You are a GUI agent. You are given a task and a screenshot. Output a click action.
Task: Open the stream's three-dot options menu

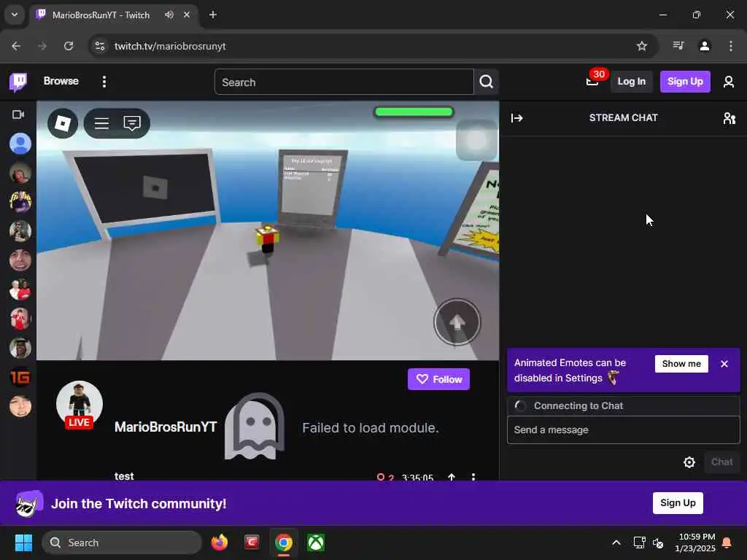473,477
